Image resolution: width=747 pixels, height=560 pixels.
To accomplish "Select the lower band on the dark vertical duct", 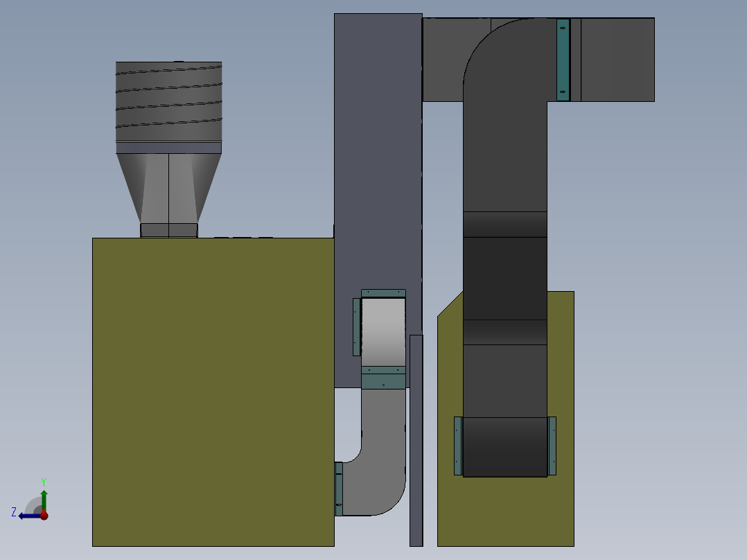I will coord(505,332).
